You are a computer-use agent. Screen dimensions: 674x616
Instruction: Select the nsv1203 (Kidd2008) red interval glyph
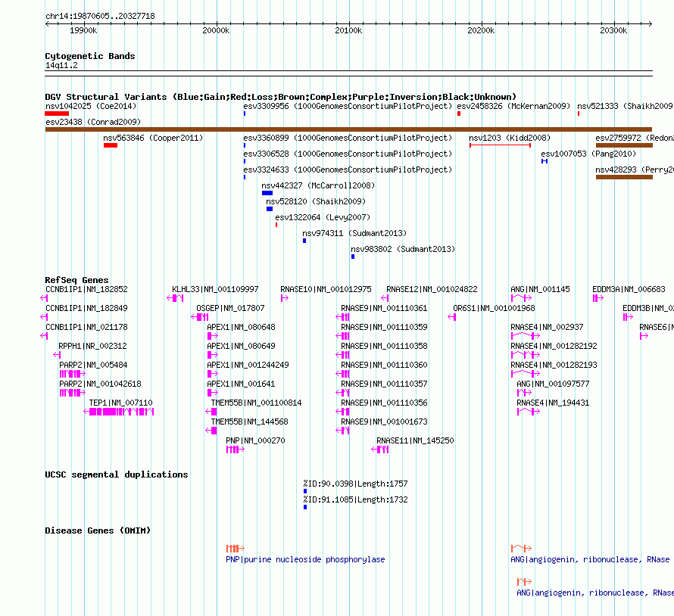click(500, 145)
